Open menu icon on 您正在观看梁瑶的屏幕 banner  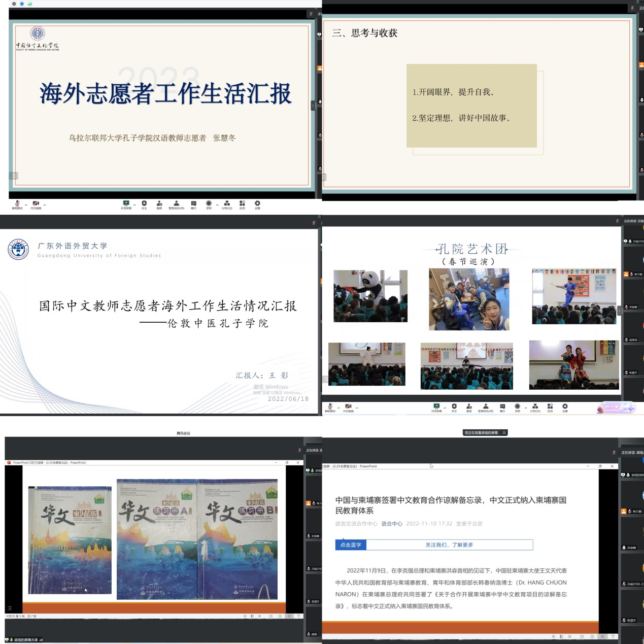point(504,433)
